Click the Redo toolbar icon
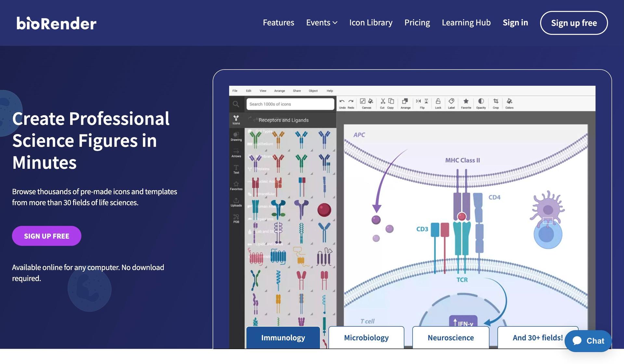Image resolution: width=624 pixels, height=364 pixels. pos(351,103)
